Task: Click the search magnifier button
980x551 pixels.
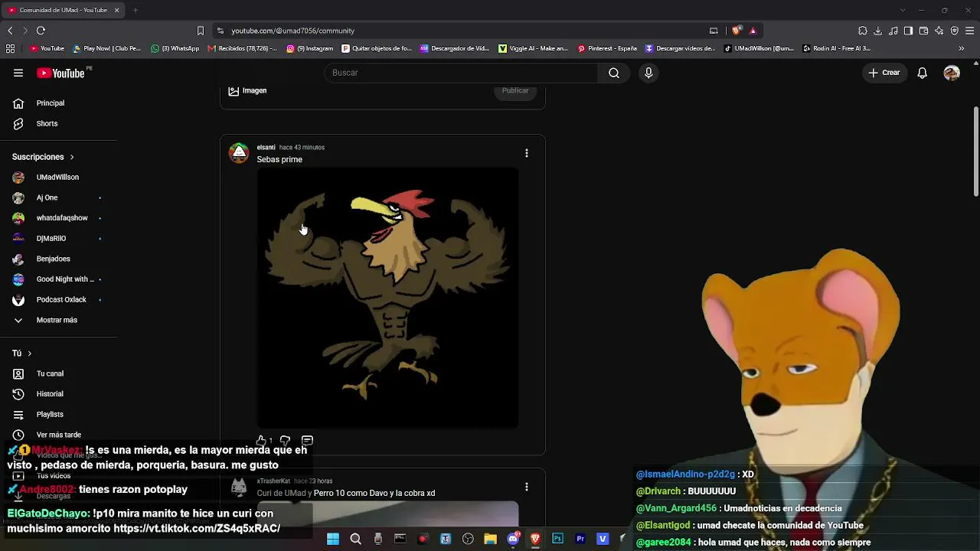Action: point(614,73)
